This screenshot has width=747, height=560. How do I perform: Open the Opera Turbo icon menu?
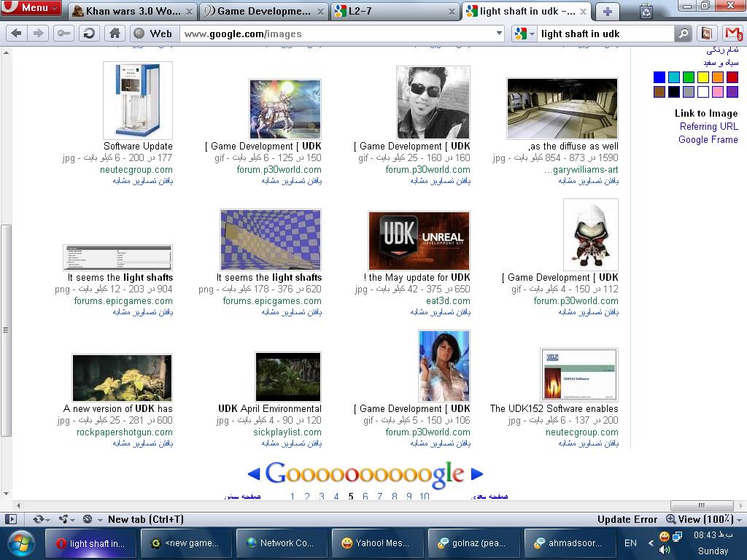tap(91, 519)
